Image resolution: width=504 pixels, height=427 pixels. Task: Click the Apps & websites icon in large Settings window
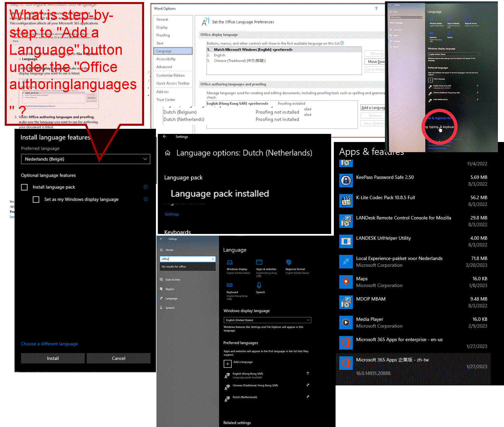coord(259,262)
